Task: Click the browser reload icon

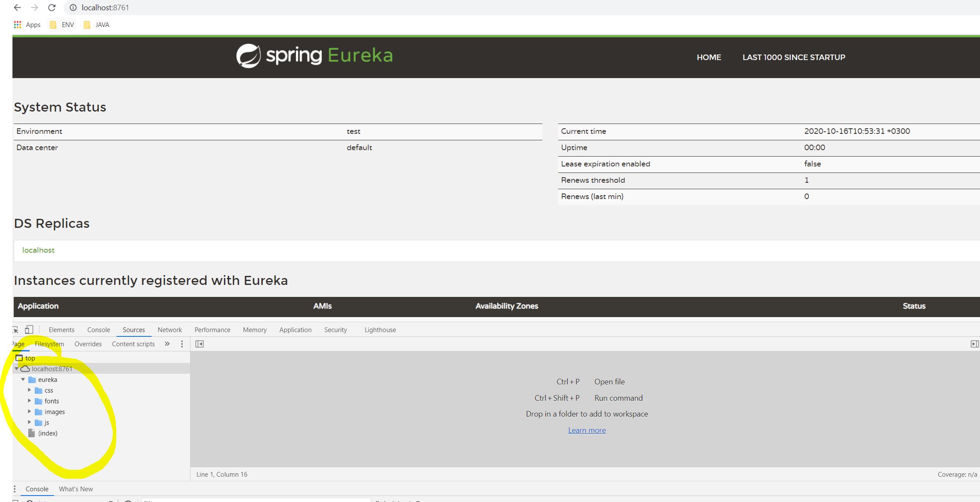Action: (x=51, y=8)
